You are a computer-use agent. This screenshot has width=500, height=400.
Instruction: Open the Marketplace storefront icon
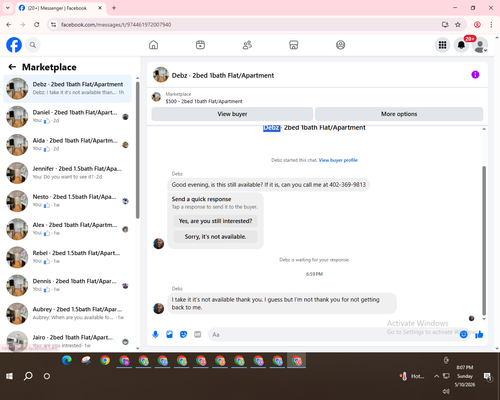tap(294, 45)
